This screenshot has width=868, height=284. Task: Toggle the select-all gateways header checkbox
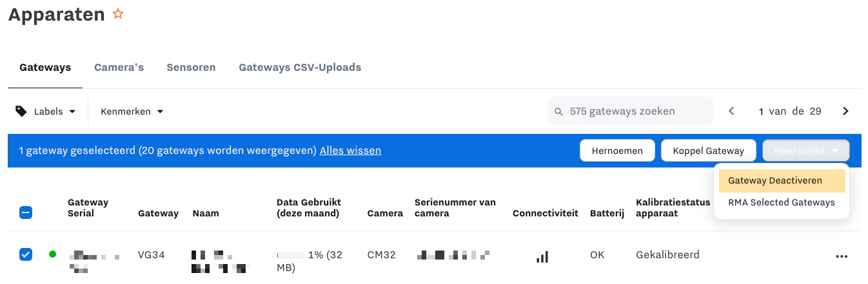(x=26, y=213)
